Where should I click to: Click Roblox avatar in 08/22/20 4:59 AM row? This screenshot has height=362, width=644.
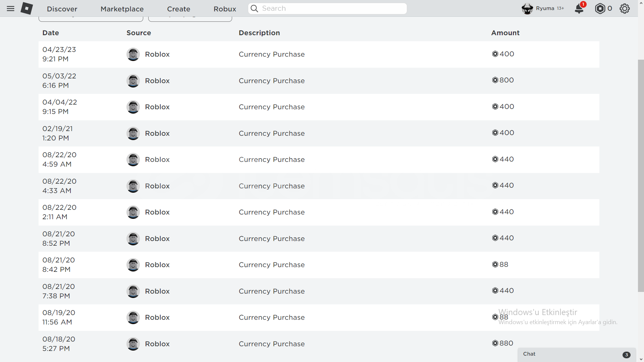[133, 160]
